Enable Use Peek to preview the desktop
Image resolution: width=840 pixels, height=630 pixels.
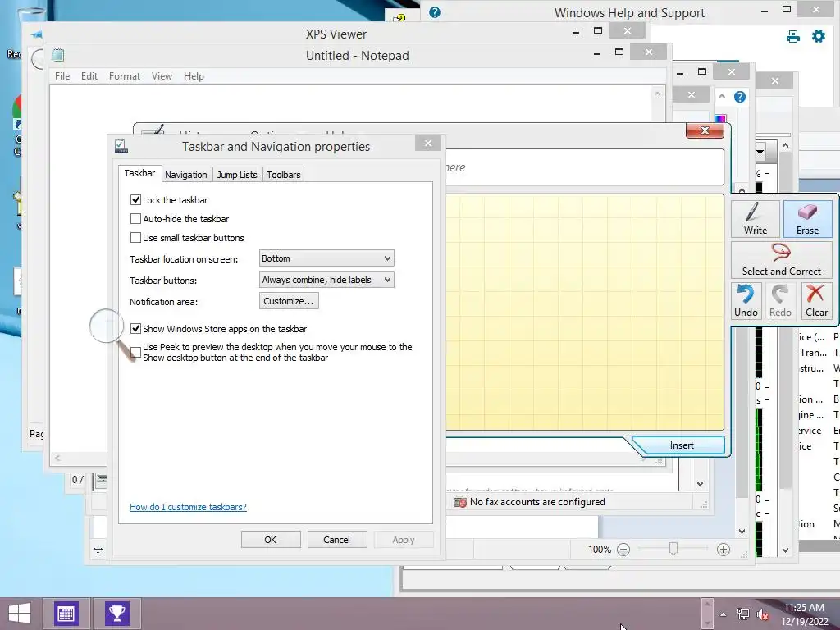(135, 352)
